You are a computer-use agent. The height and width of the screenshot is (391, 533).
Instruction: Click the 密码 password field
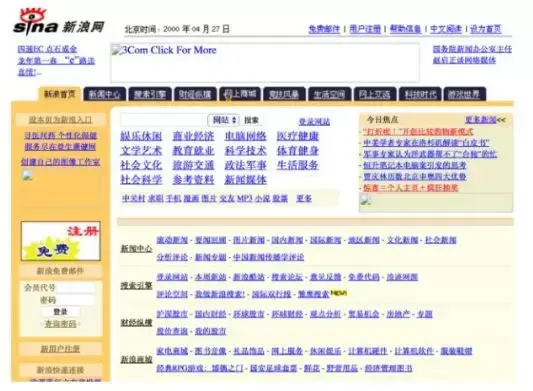pos(75,300)
